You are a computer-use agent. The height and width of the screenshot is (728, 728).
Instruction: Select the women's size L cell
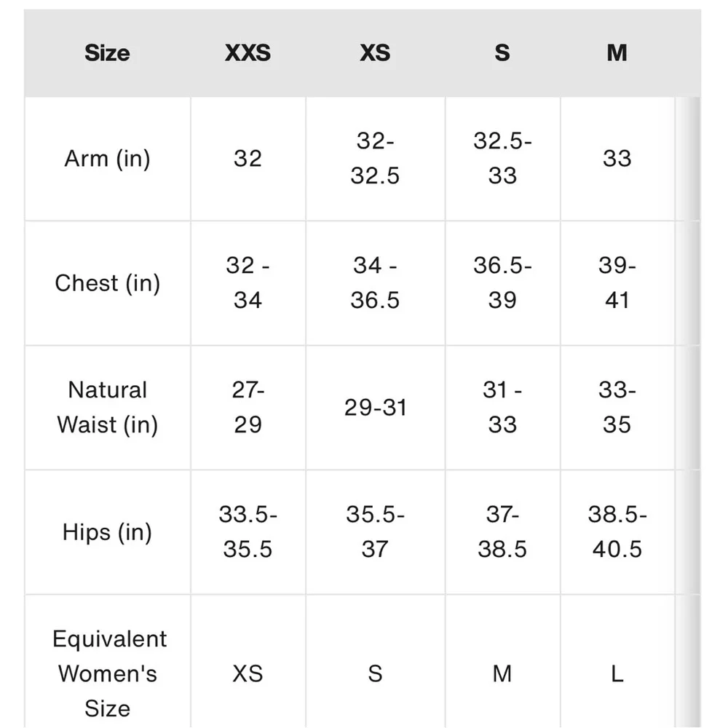(x=617, y=673)
